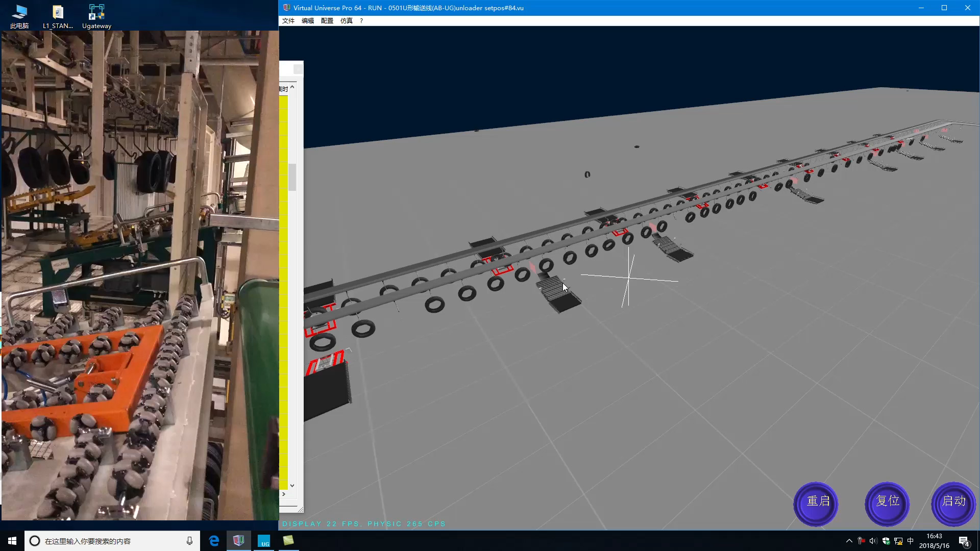Show hidden system tray icons
The height and width of the screenshot is (551, 980).
click(x=849, y=541)
